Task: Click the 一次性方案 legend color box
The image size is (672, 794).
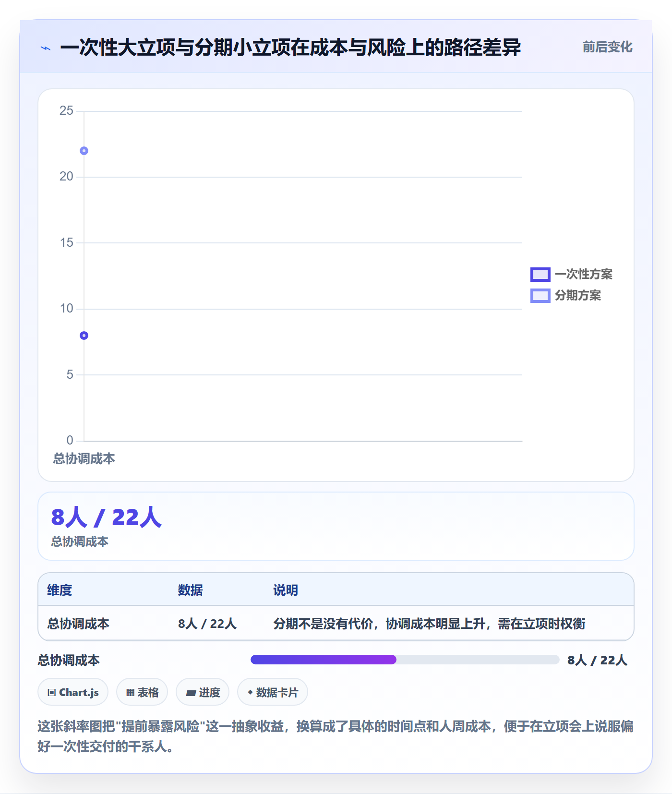Action: tap(540, 275)
